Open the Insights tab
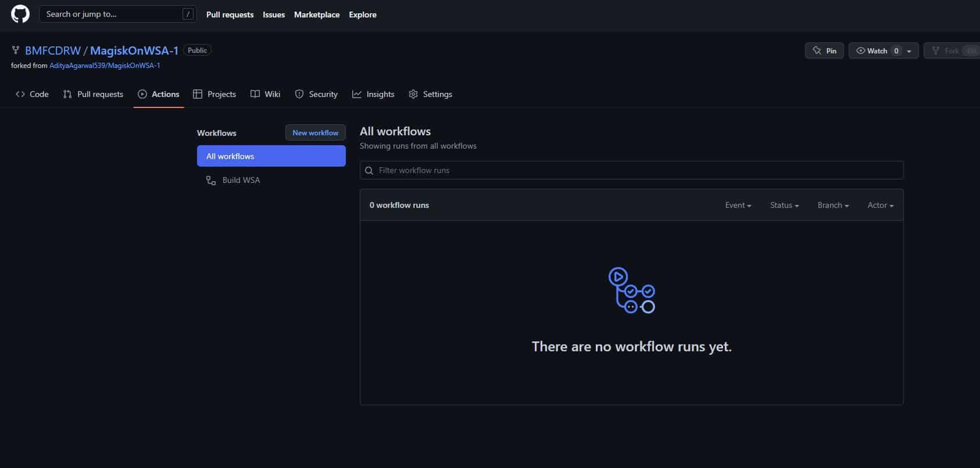The image size is (980, 468). [373, 94]
